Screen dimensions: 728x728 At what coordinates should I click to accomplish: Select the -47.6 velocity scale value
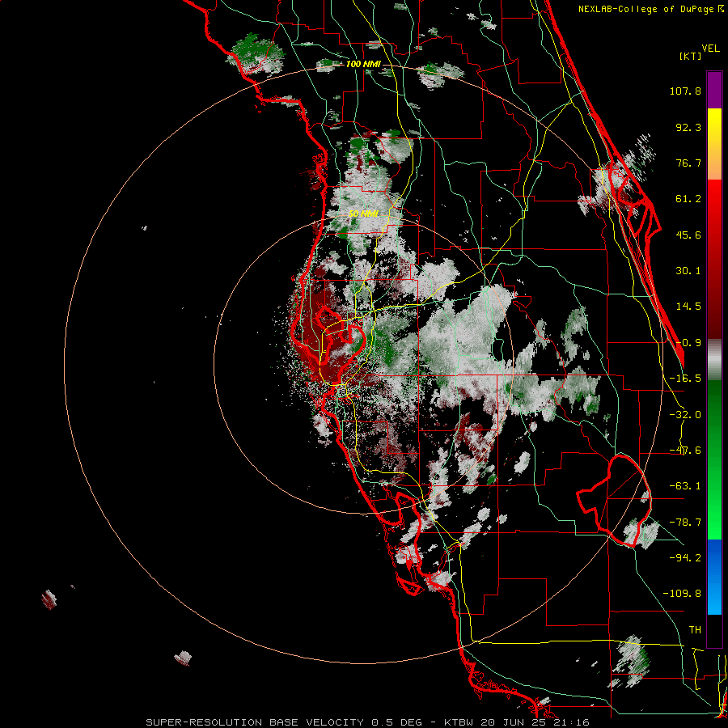click(x=685, y=451)
